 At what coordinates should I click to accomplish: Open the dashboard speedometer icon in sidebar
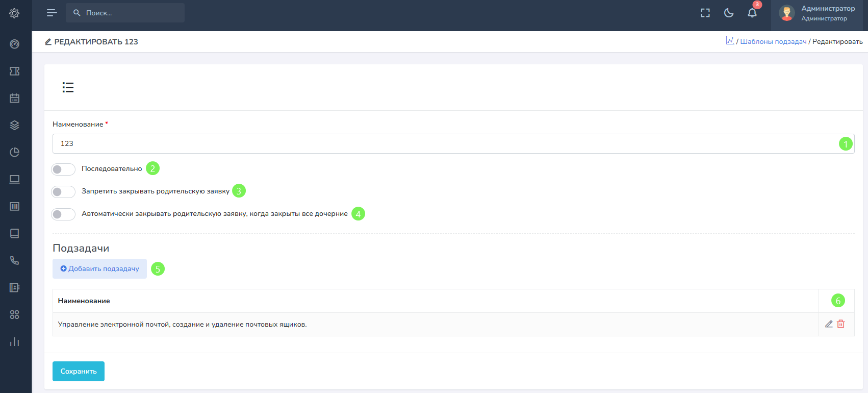tap(14, 44)
